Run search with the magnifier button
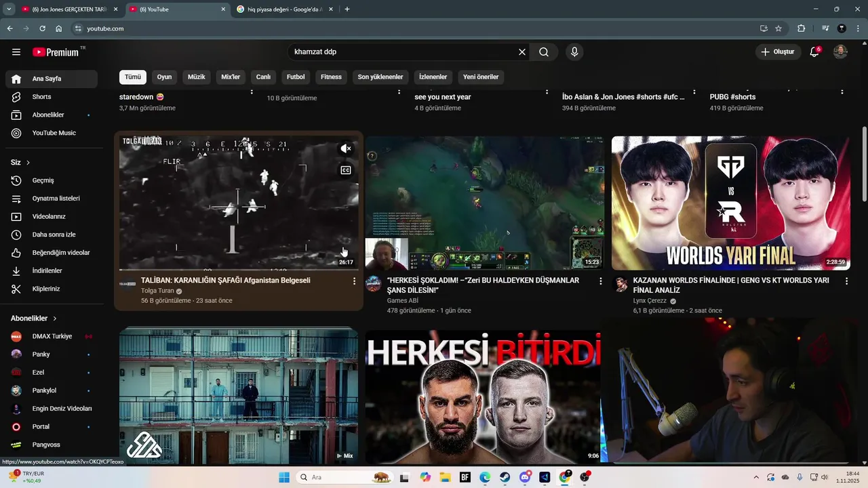 coord(544,52)
